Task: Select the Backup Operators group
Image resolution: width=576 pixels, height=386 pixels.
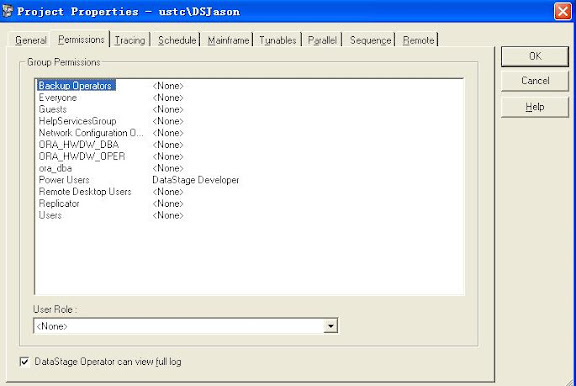Action: [76, 86]
